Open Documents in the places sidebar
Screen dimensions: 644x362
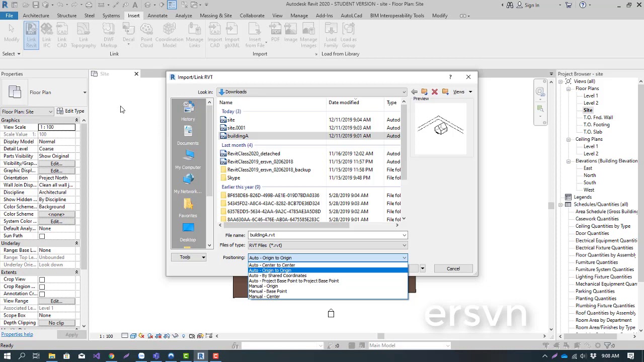click(188, 135)
